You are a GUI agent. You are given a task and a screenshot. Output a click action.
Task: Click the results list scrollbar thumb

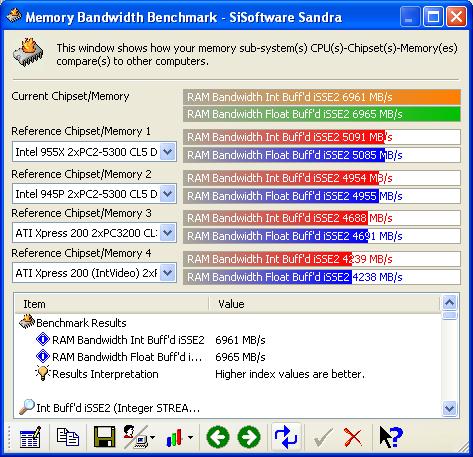click(x=450, y=315)
